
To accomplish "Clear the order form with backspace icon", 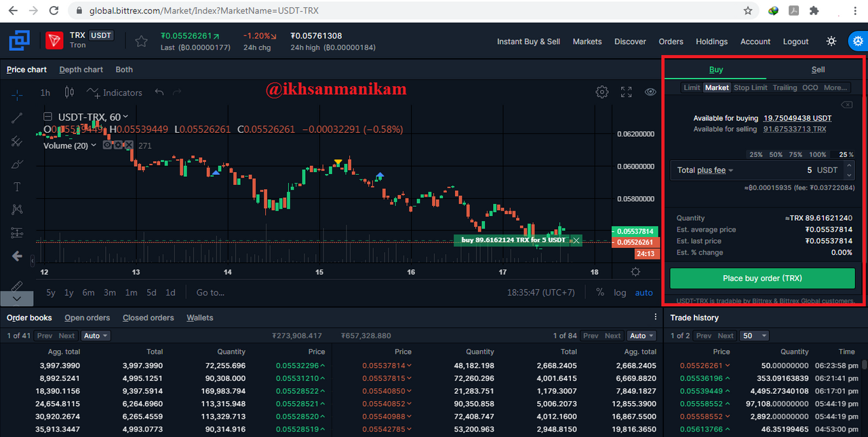I will pyautogui.click(x=846, y=105).
